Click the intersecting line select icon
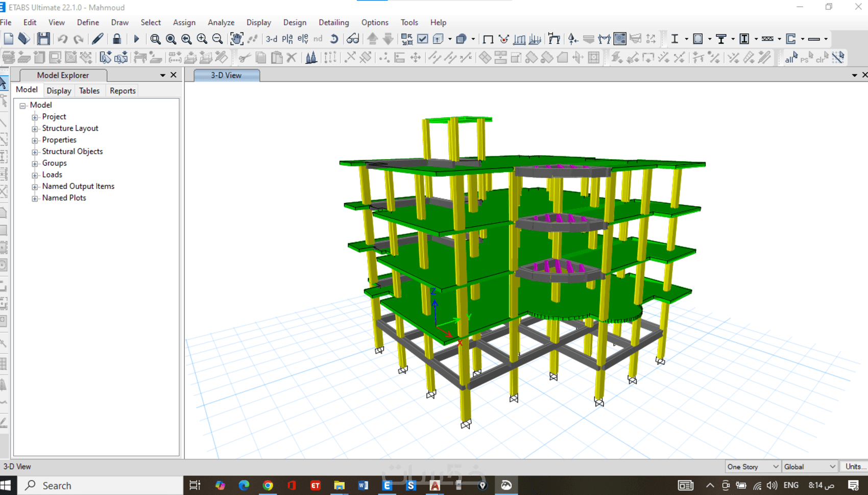868x495 pixels. pos(838,57)
